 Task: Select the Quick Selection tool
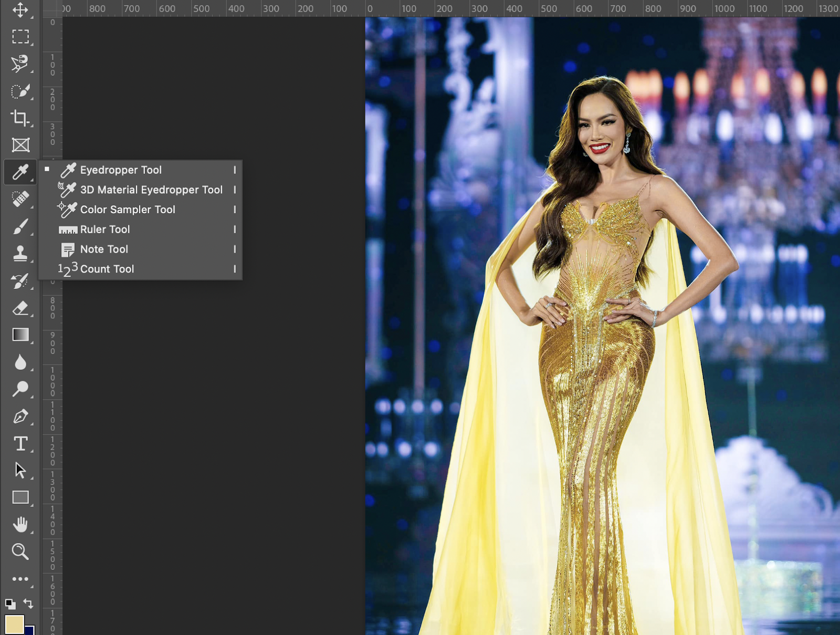(20, 91)
